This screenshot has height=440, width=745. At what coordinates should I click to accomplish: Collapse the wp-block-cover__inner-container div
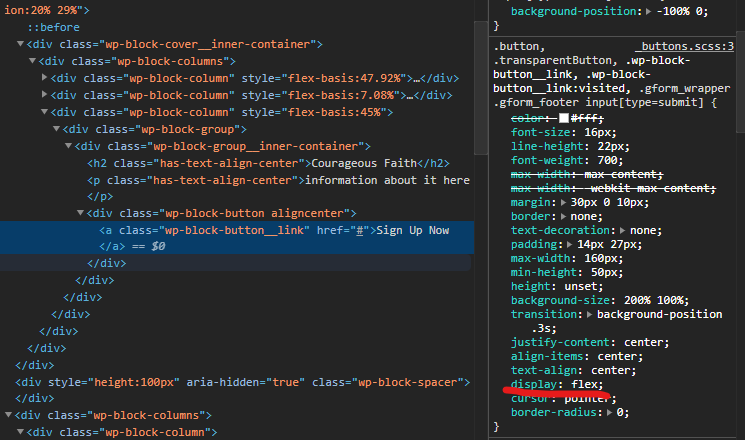pyautogui.click(x=21, y=44)
